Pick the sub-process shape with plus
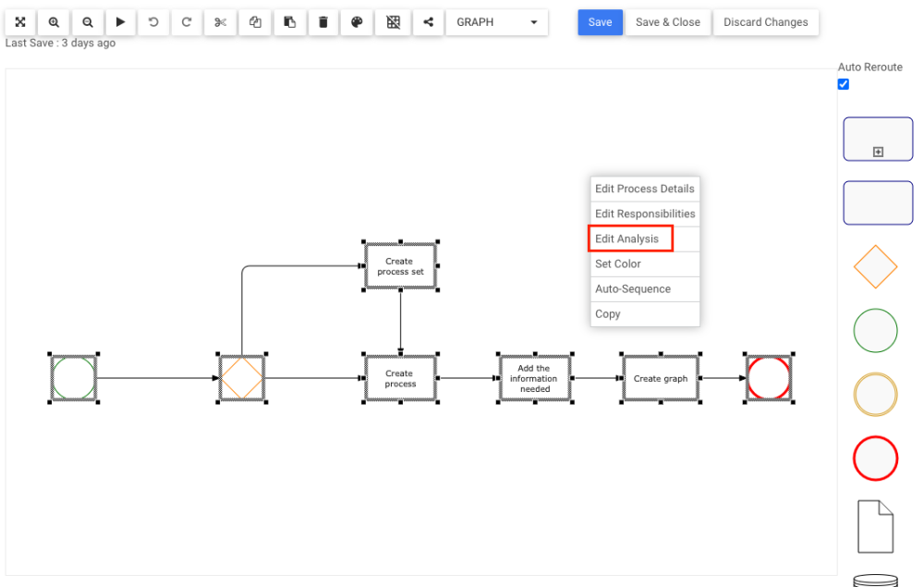 (x=878, y=140)
